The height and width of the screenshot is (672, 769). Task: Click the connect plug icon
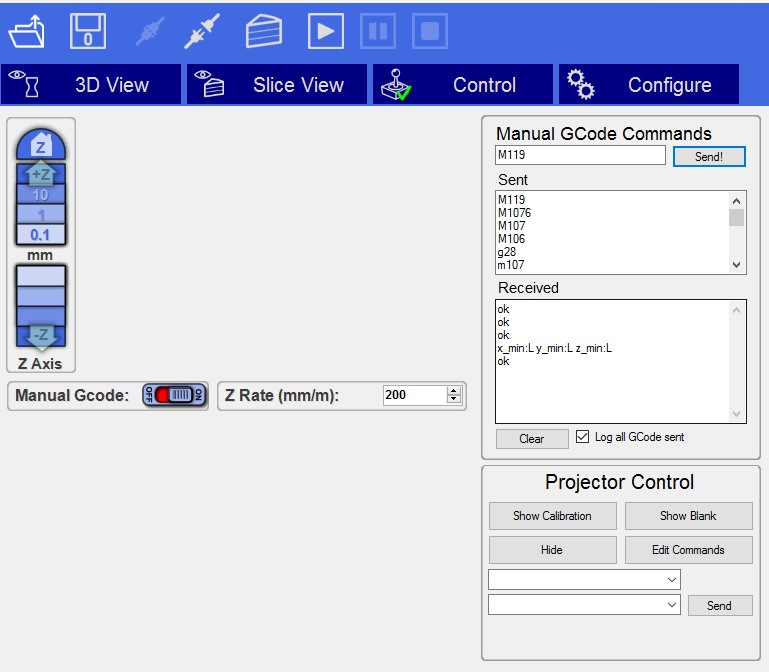[204, 31]
